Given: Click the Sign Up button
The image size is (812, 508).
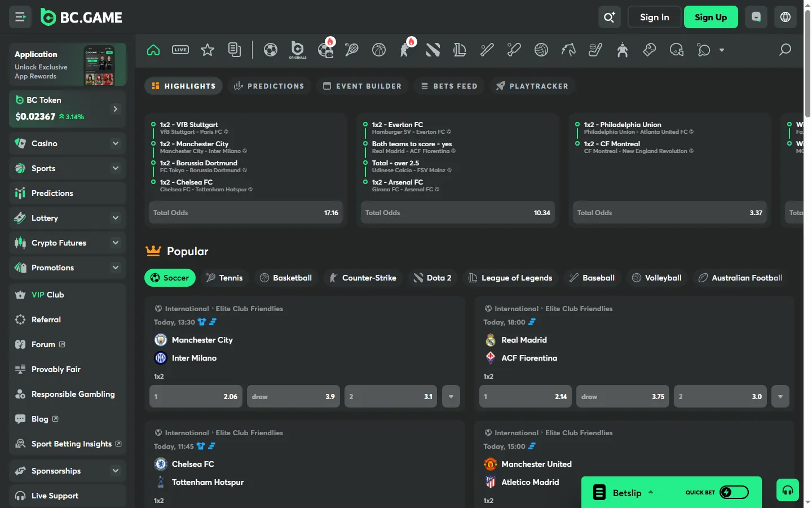Looking at the screenshot, I should 711,17.
